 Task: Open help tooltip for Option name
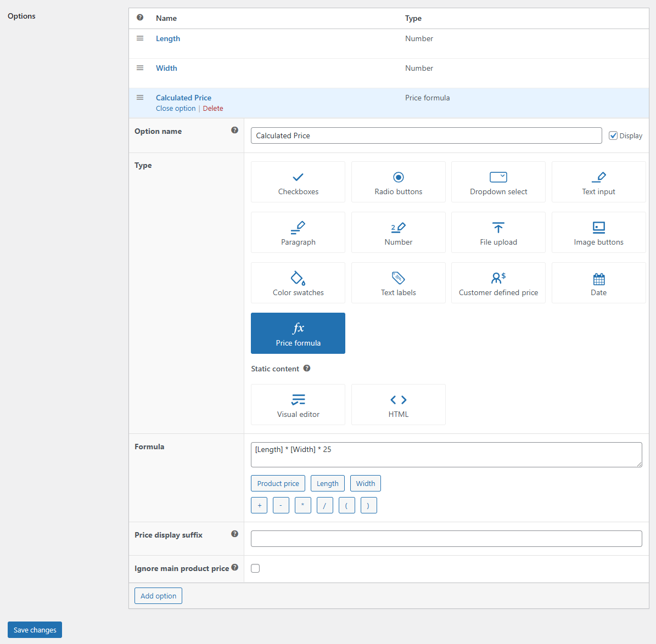[x=235, y=130]
